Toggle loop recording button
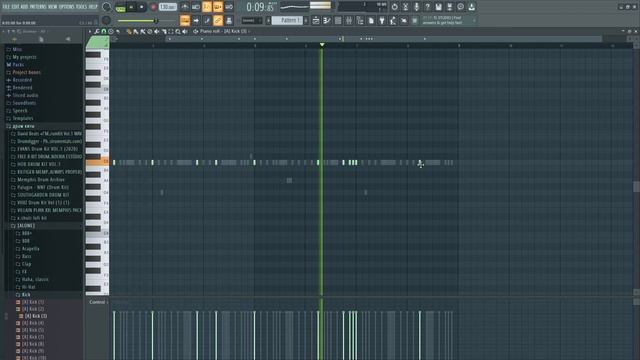 click(x=229, y=7)
